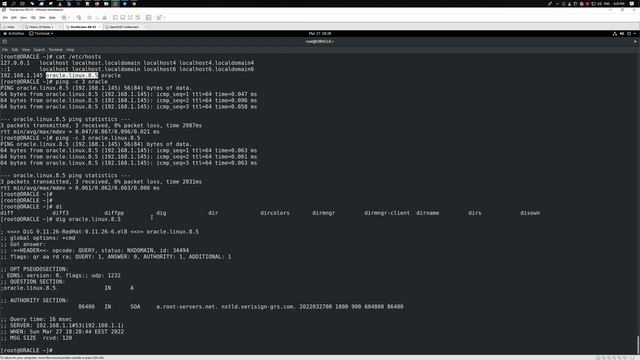Switch to the VMware Home tab
Viewport: 640px width, 360px height.
pos(10,27)
